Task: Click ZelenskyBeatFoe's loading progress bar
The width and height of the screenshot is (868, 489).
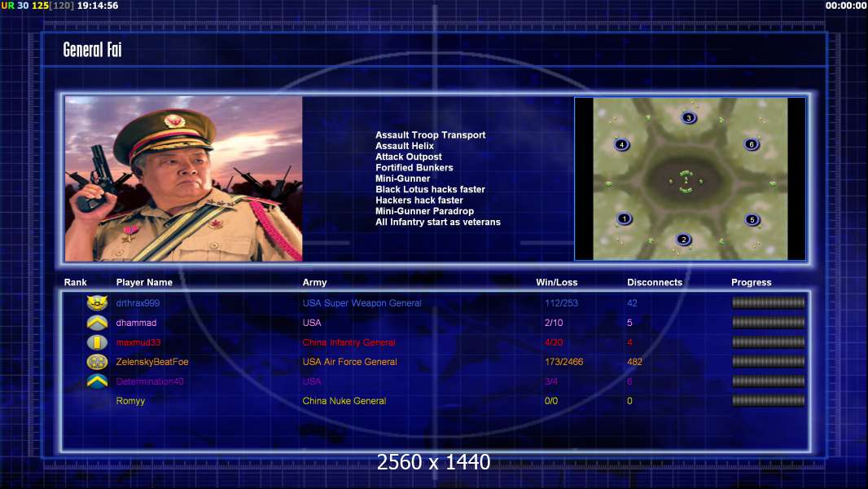Action: click(x=769, y=362)
